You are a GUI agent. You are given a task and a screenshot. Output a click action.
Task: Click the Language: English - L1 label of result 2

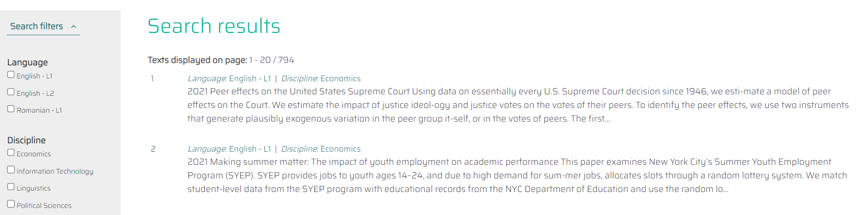point(229,149)
